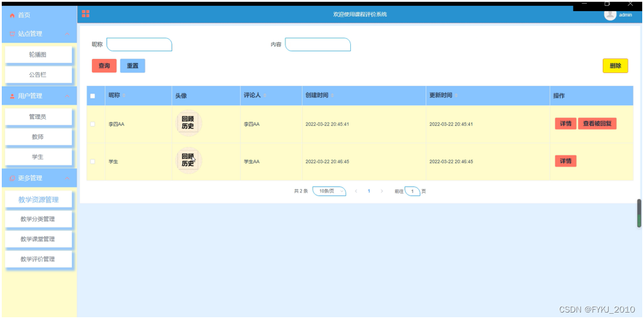The image size is (644, 319).
Task: Sort by 昵称 column arrows
Action: (124, 96)
